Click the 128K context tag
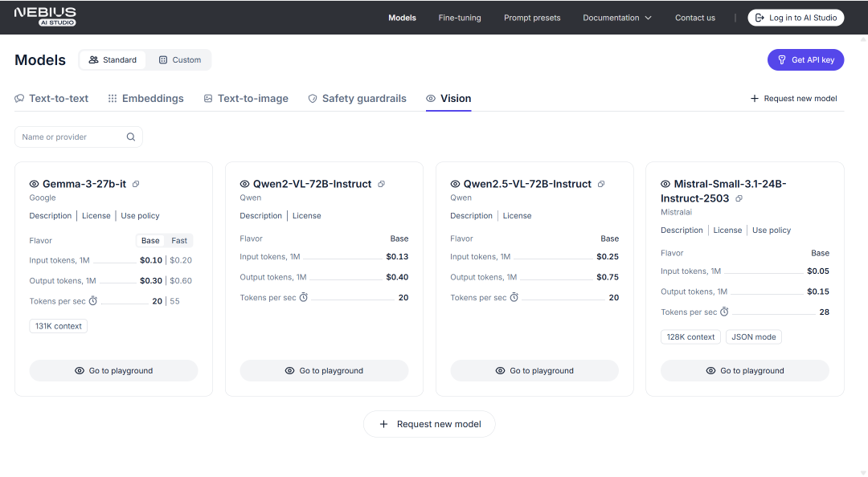 tap(690, 337)
